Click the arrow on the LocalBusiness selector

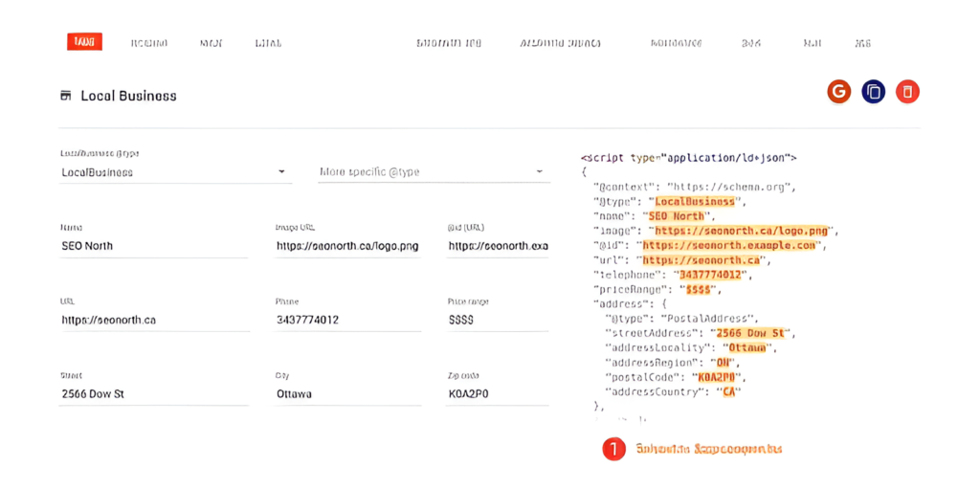click(281, 172)
